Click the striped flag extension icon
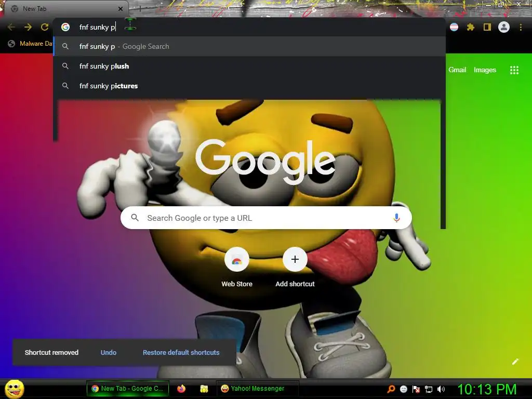 [454, 27]
